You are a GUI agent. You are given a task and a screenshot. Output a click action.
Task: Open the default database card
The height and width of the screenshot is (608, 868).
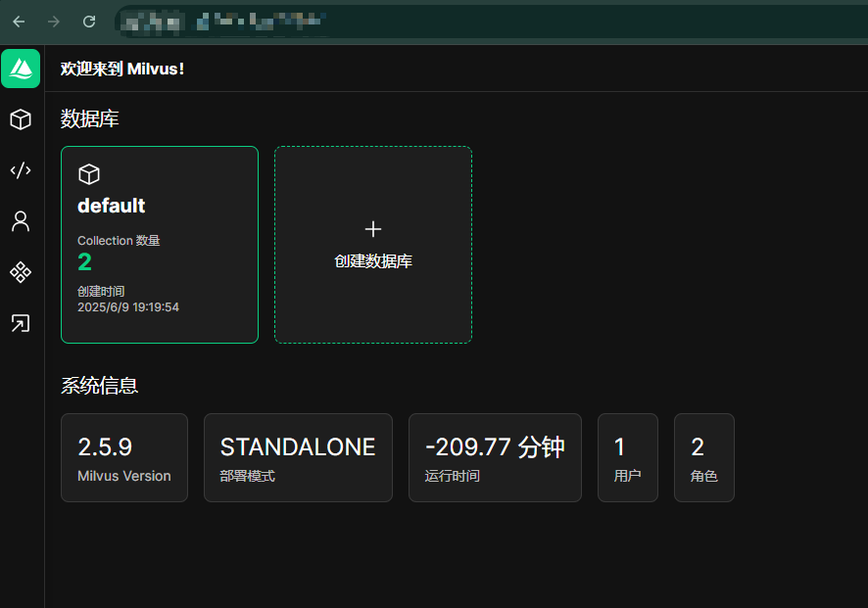(160, 245)
